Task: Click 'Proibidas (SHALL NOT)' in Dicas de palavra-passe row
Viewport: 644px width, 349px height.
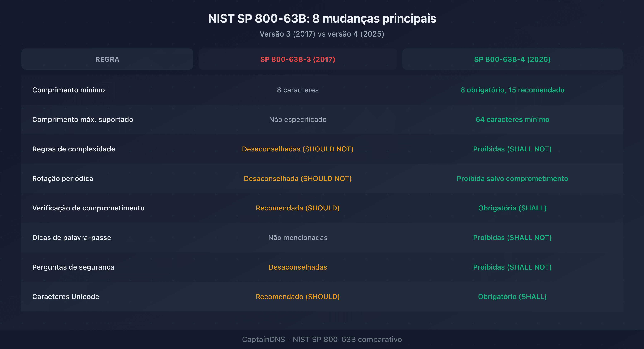Action: pos(513,237)
